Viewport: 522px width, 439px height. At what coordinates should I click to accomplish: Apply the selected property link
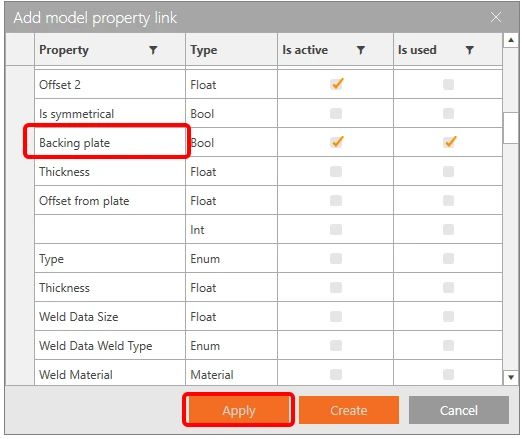pos(238,410)
